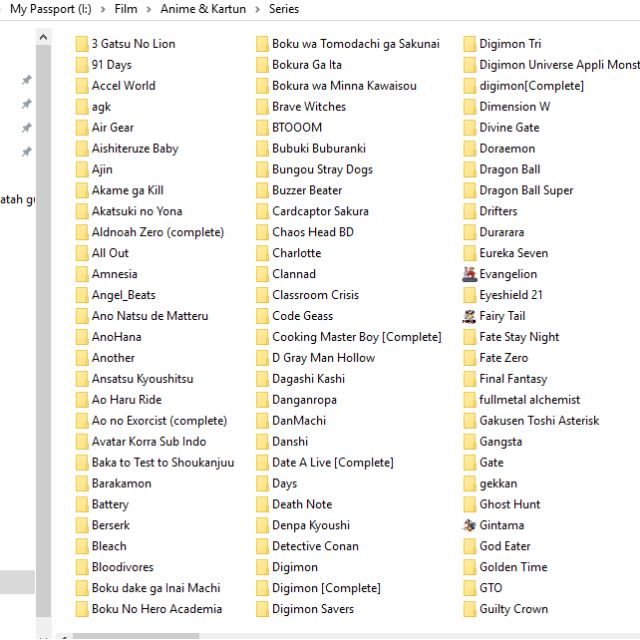Select the Accel World folder icon
Screen dimensions: 640x640
coord(82,86)
